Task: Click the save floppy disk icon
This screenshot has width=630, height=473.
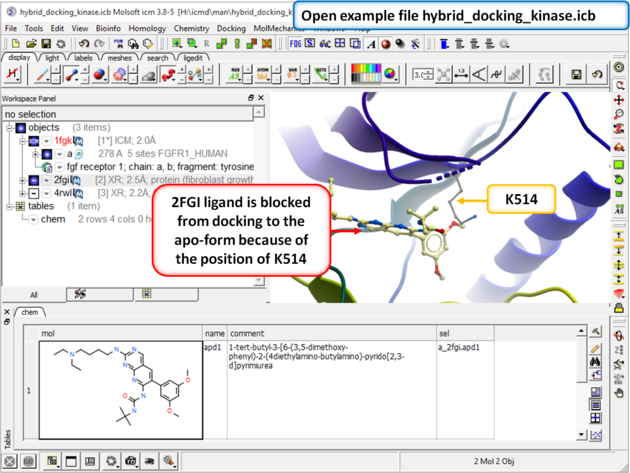Action: pos(575,75)
